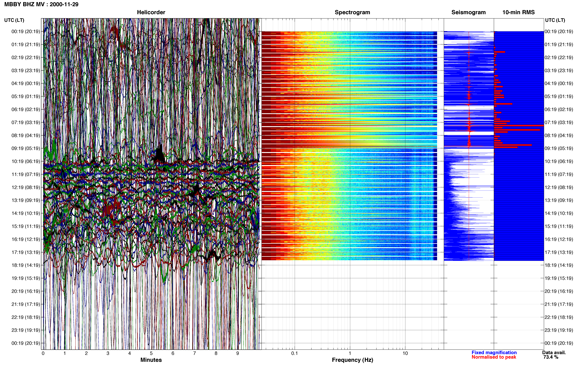Image resolution: width=588 pixels, height=368 pixels.
Task: Click the '73.4 %' data availability value
Action: pyautogui.click(x=551, y=357)
